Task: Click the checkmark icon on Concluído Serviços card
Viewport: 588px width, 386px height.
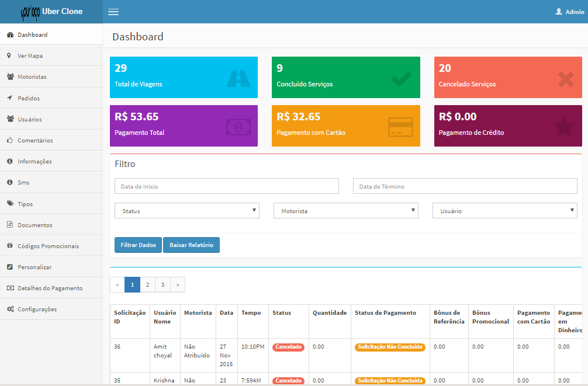Action: point(401,79)
